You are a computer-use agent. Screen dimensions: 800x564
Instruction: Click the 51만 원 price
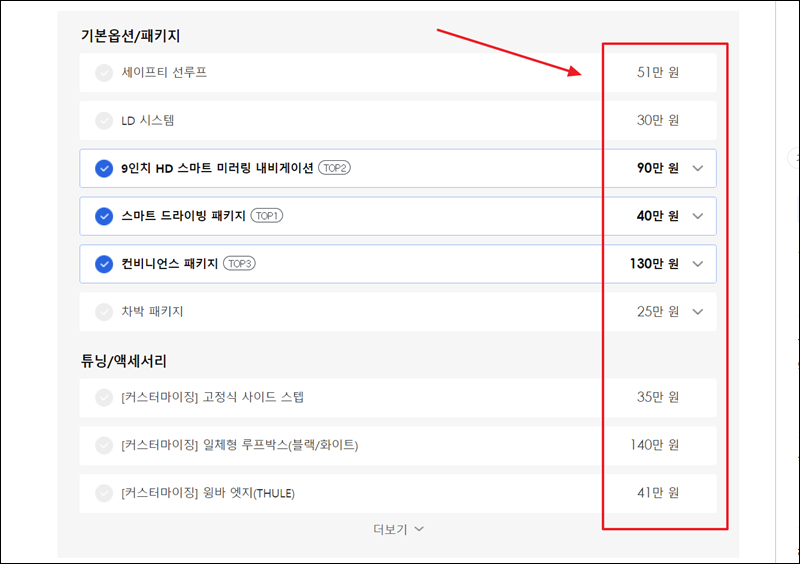coord(658,72)
